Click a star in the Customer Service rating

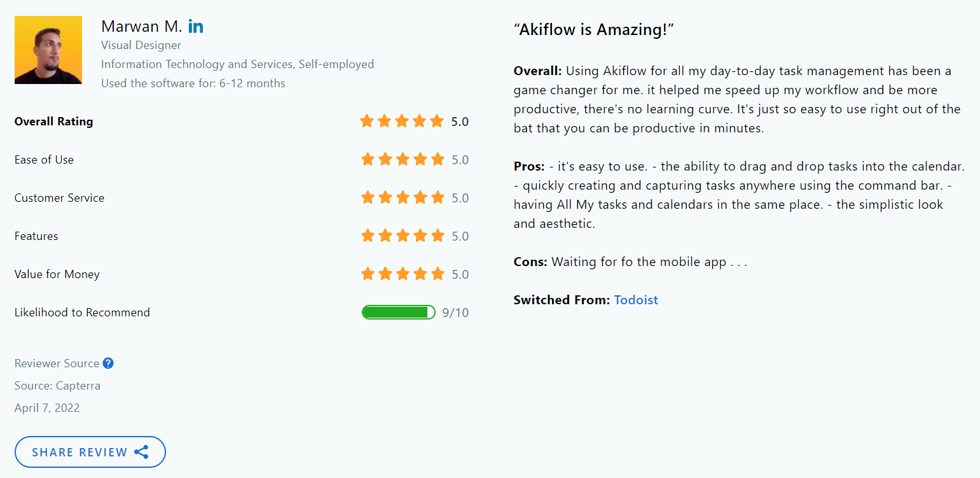(402, 197)
